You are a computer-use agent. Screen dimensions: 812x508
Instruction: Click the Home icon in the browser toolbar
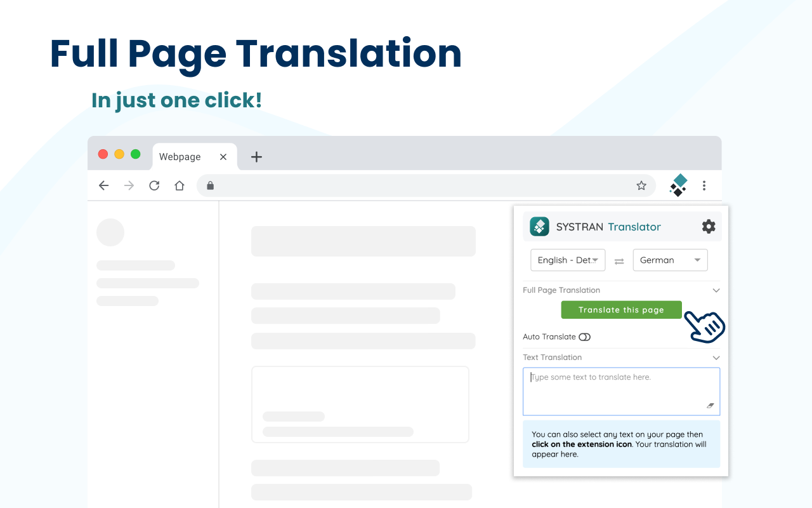(x=179, y=185)
